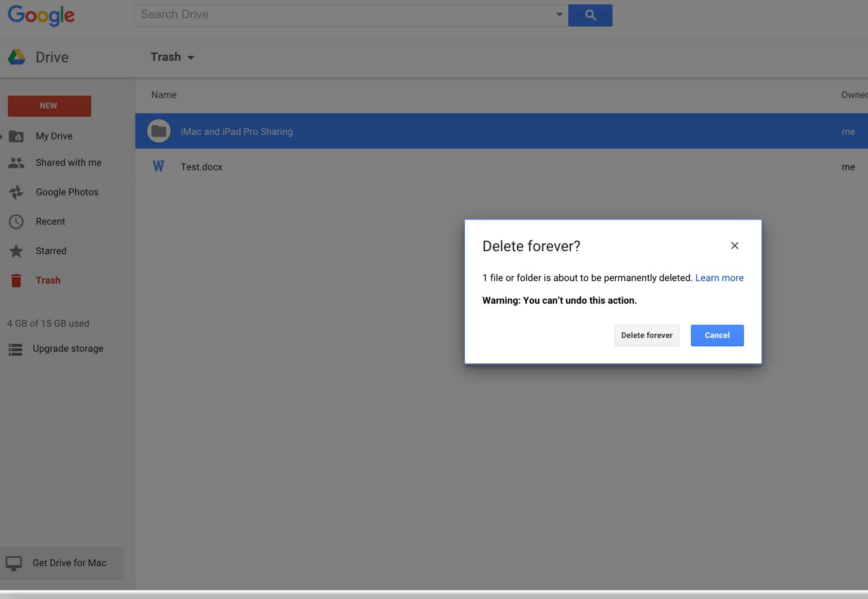Viewport: 868px width, 599px height.
Task: Click Get Drive for Mac
Action: 69,563
